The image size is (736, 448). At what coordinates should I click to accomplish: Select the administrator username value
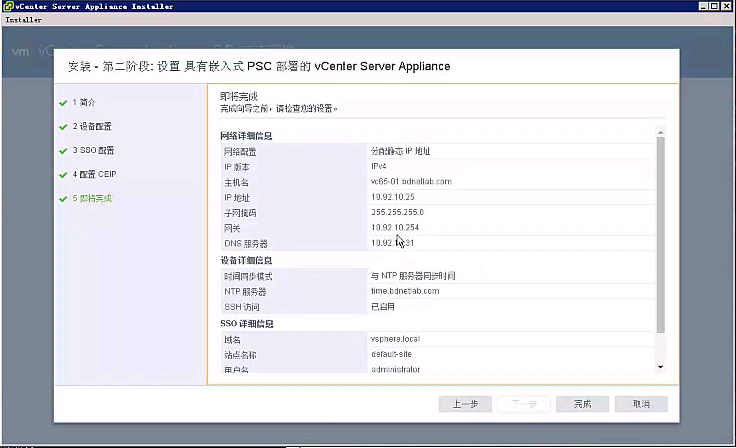tap(396, 369)
